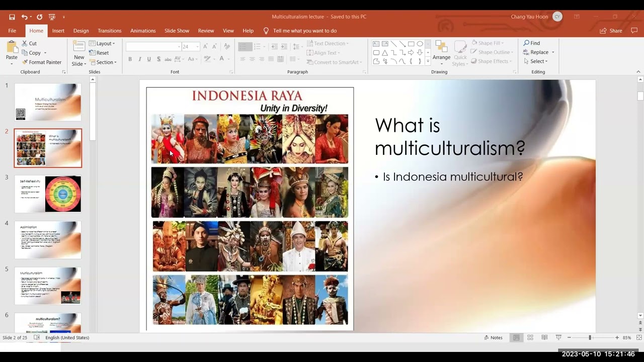
Task: Toggle text Shadow formatting
Action: (x=158, y=59)
